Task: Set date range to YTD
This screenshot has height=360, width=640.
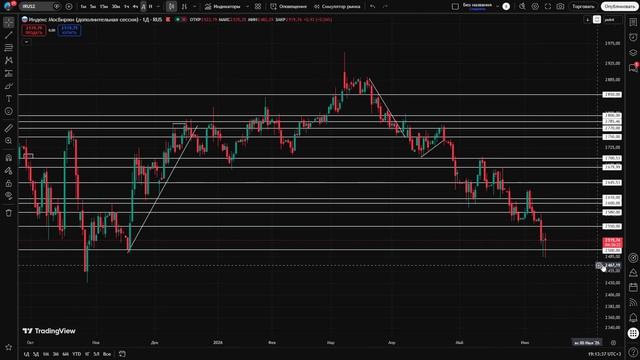Action: tap(76, 354)
